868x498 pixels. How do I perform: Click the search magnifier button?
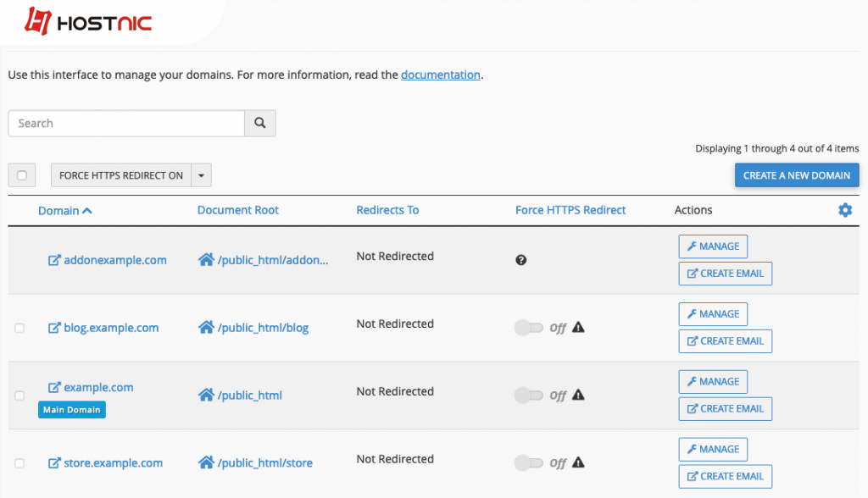260,123
